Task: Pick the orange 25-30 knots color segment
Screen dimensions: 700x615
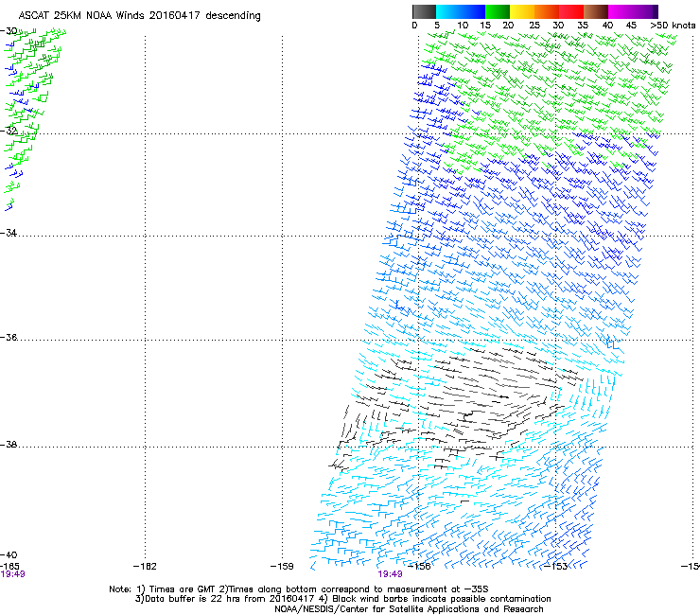Action: point(546,11)
